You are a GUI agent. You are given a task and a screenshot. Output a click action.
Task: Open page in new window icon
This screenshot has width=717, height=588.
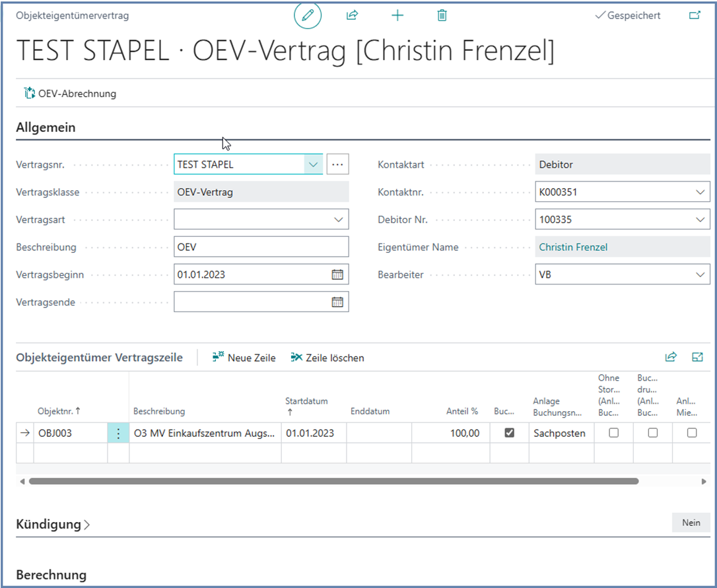click(695, 15)
